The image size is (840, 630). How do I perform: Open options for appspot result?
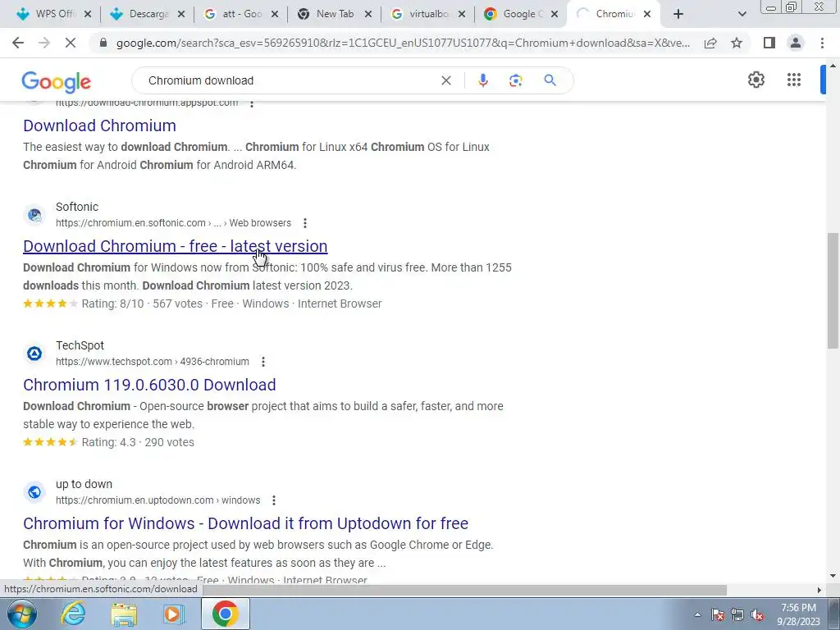[252, 103]
